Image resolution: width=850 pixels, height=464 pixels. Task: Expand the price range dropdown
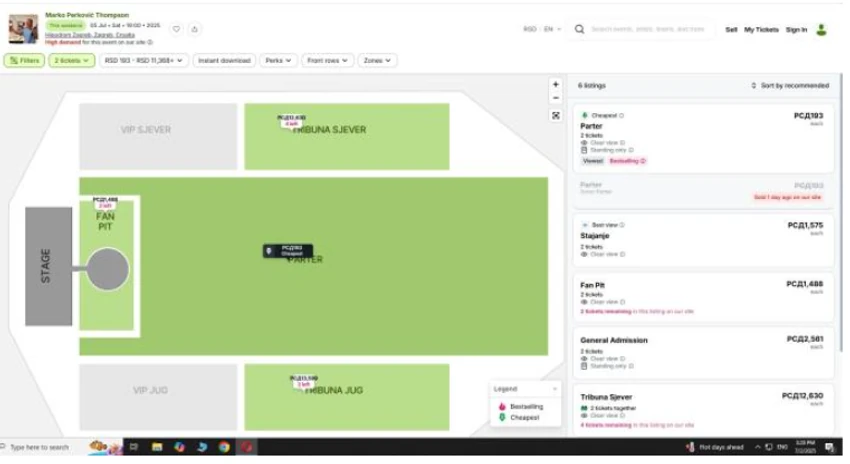[144, 61]
